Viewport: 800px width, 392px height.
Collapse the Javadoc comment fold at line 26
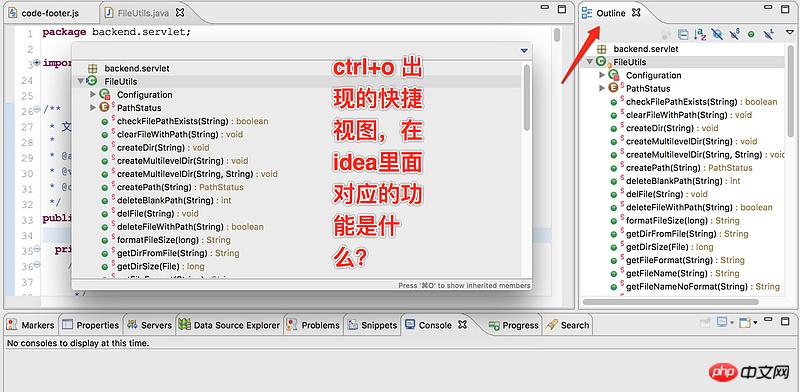tap(36, 110)
